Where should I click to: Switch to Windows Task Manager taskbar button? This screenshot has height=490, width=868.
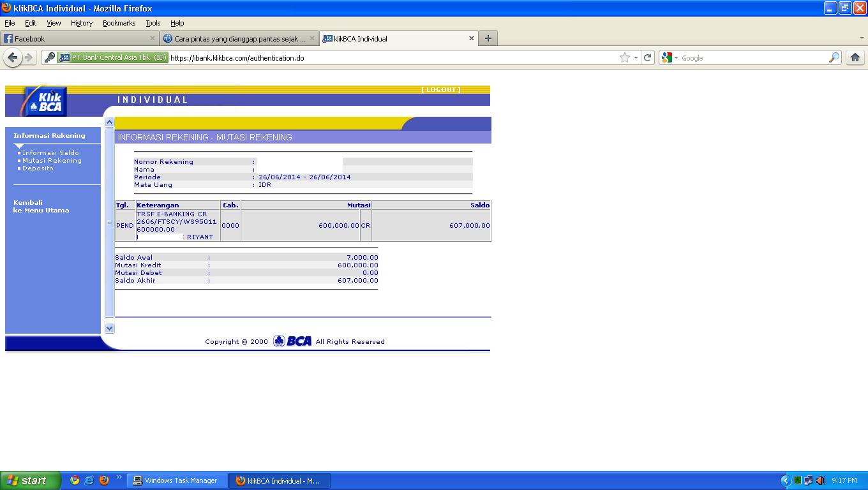click(178, 480)
